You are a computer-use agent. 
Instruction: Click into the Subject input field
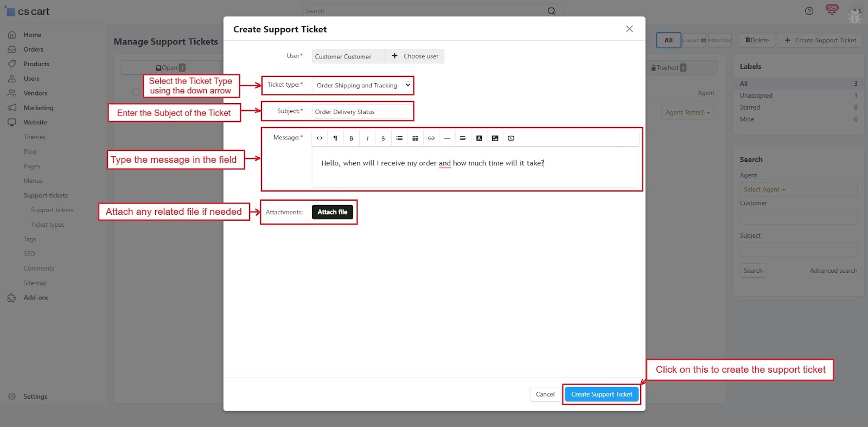pyautogui.click(x=361, y=112)
